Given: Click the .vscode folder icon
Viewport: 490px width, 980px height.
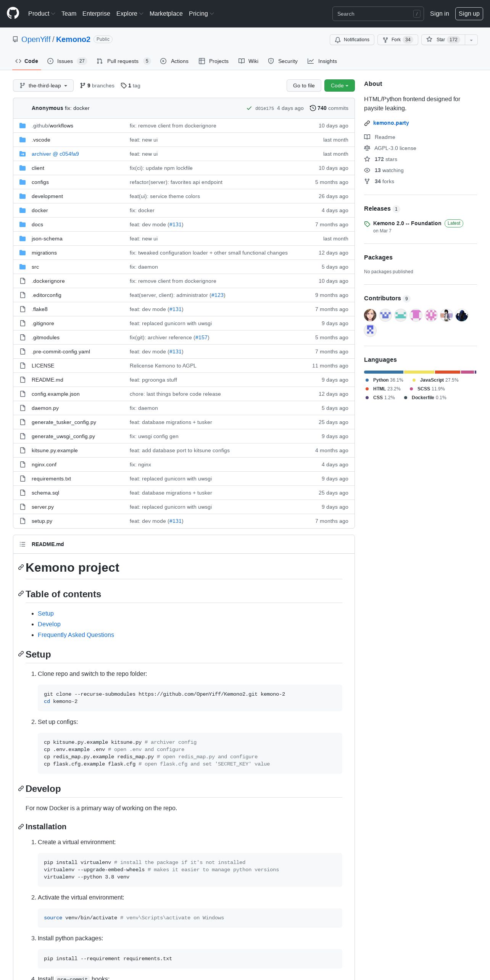Looking at the screenshot, I should click(x=23, y=140).
